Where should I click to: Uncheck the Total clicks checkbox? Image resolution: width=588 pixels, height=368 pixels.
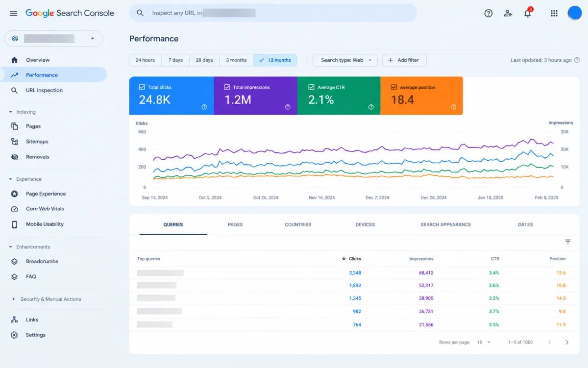coord(142,87)
